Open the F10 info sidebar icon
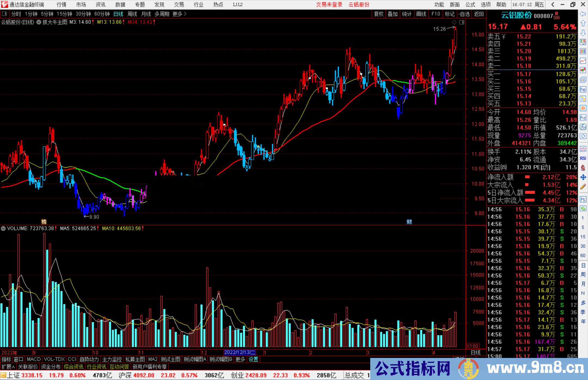Screen dimensions: 588x380 (583, 89)
